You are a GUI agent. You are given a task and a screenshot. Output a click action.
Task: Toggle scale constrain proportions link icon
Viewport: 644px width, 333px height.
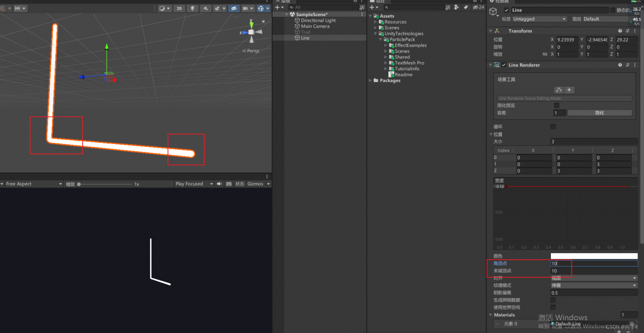click(x=545, y=54)
